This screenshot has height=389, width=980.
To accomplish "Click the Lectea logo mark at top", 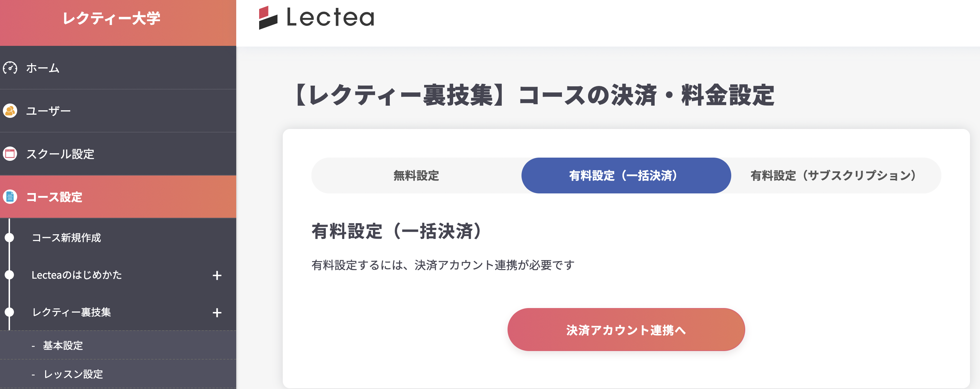I will [268, 18].
